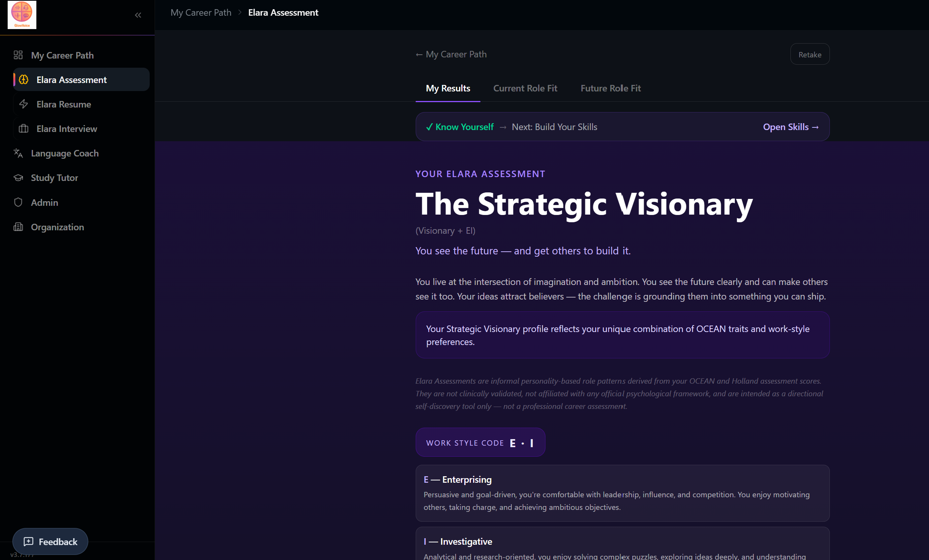Click the Admin shield icon

tap(18, 202)
